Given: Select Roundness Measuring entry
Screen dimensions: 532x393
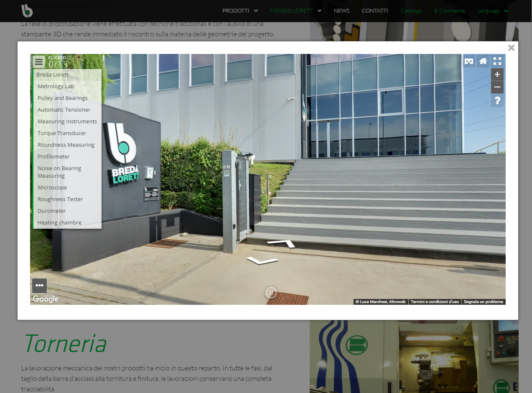Looking at the screenshot, I should click(67, 145).
